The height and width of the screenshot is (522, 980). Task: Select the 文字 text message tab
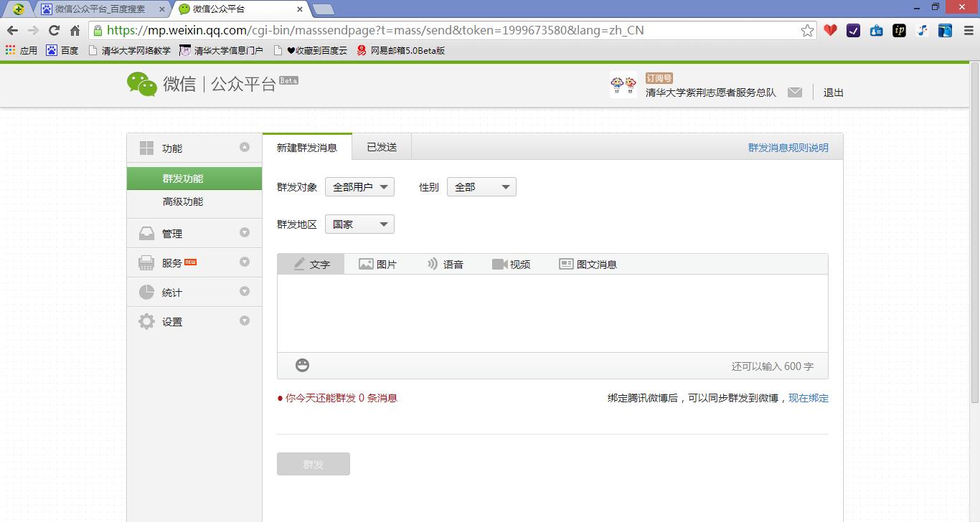tap(311, 263)
